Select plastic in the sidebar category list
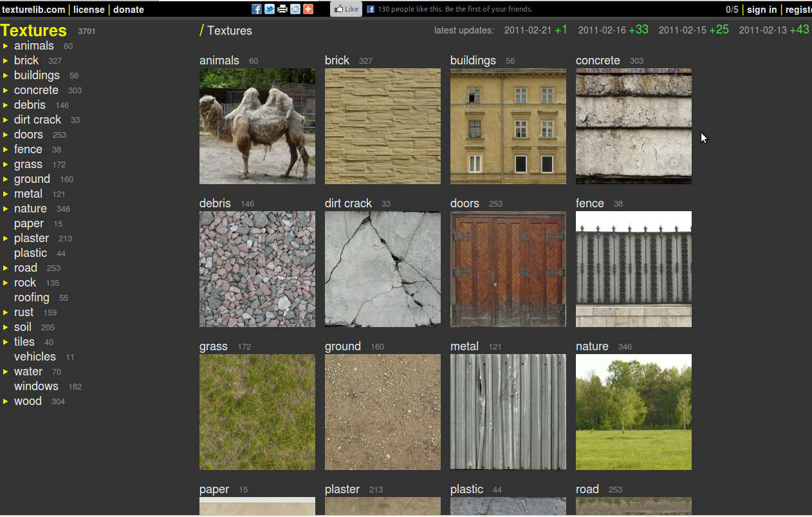The image size is (812, 517). pos(30,253)
